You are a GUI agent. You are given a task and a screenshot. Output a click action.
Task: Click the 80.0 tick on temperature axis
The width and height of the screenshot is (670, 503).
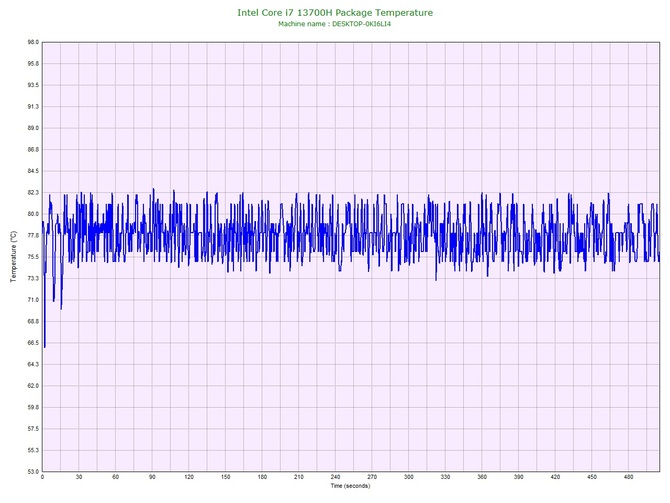(33, 214)
